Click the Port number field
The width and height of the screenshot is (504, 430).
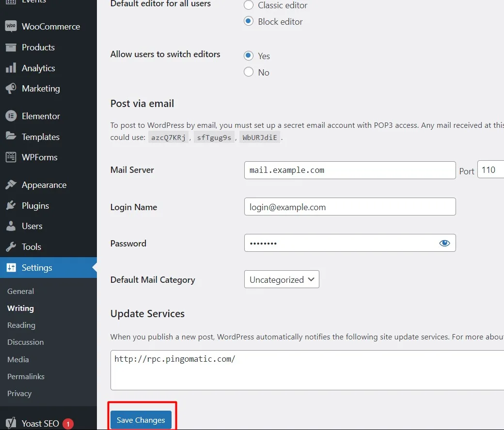tap(491, 169)
